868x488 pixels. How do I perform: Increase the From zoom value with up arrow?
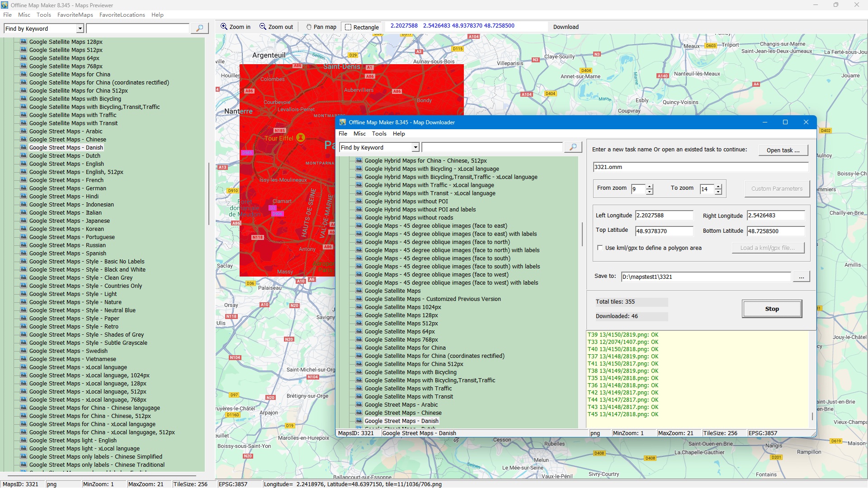pyautogui.click(x=650, y=186)
